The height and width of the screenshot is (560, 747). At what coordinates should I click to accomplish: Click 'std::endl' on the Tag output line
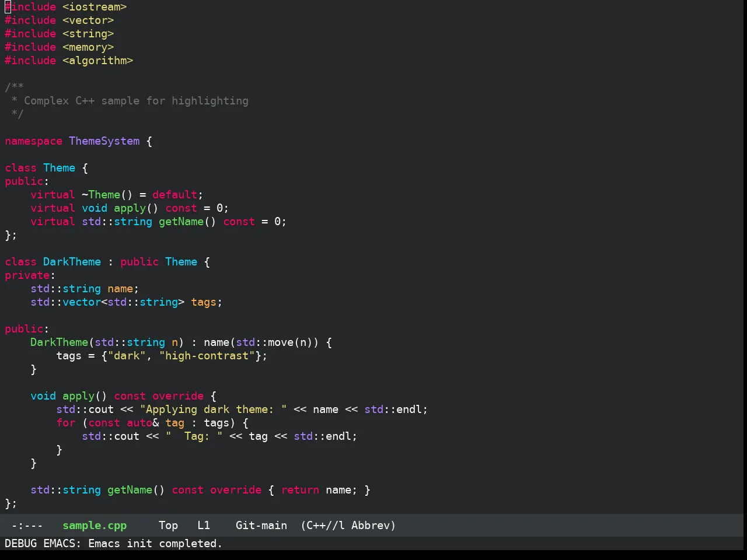point(322,436)
